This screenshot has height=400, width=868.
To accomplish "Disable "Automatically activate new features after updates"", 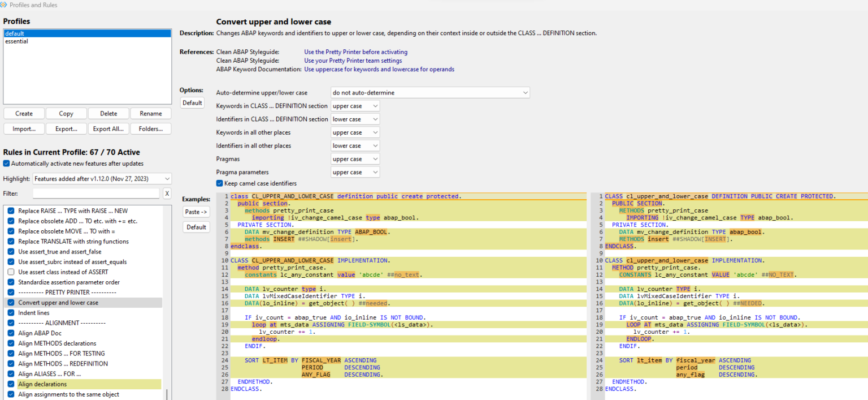I will 7,164.
